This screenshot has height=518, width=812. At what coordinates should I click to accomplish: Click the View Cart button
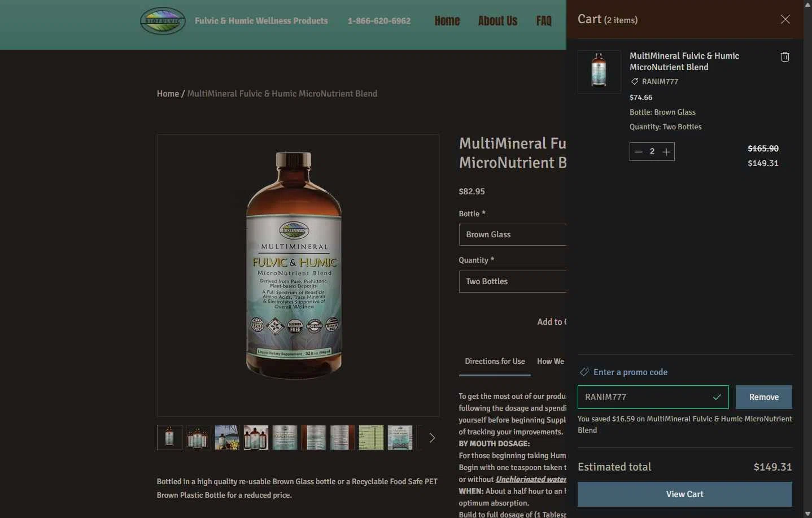pyautogui.click(x=684, y=494)
